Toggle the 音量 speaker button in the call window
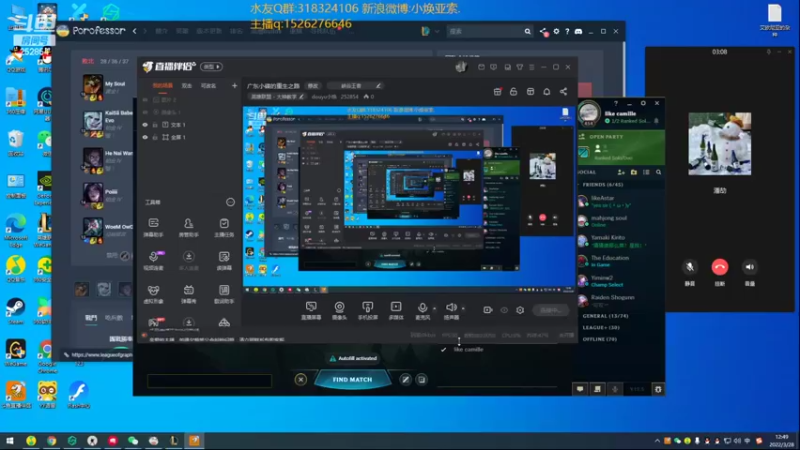 [749, 267]
